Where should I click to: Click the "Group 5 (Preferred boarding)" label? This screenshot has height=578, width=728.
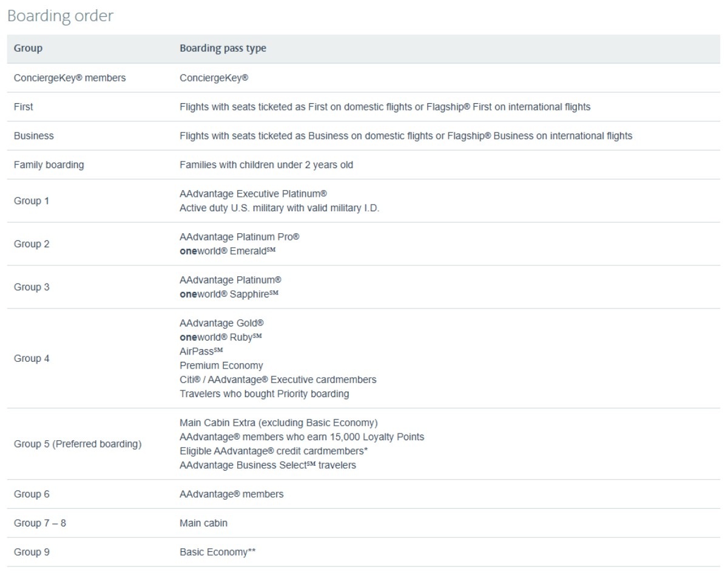78,444
